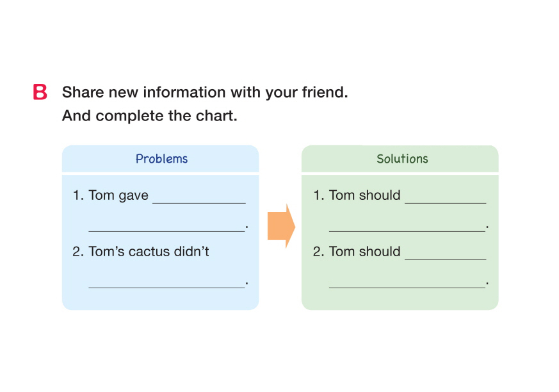The width and height of the screenshot is (559, 392).
Task: Click the "And complete the chart" text
Action: [x=150, y=117]
